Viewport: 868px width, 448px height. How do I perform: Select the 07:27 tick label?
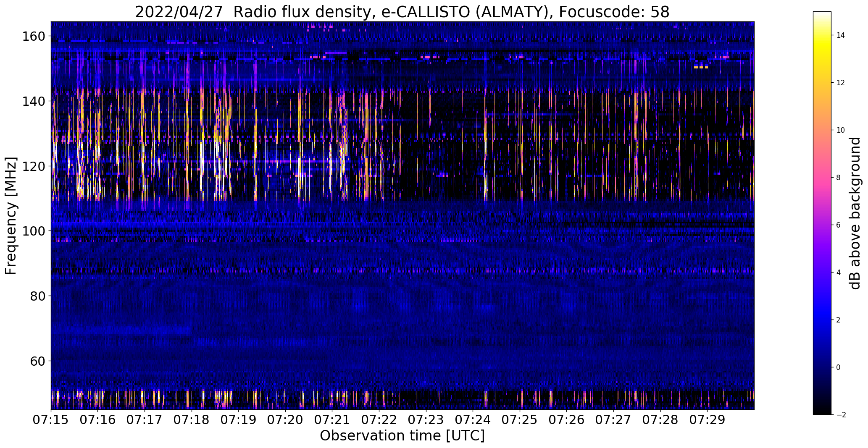(613, 420)
